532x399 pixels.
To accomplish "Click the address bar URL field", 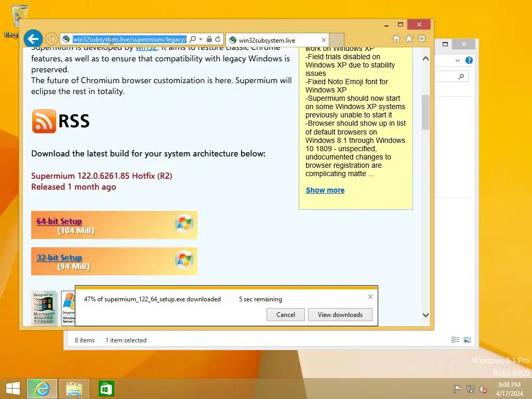I will [129, 39].
